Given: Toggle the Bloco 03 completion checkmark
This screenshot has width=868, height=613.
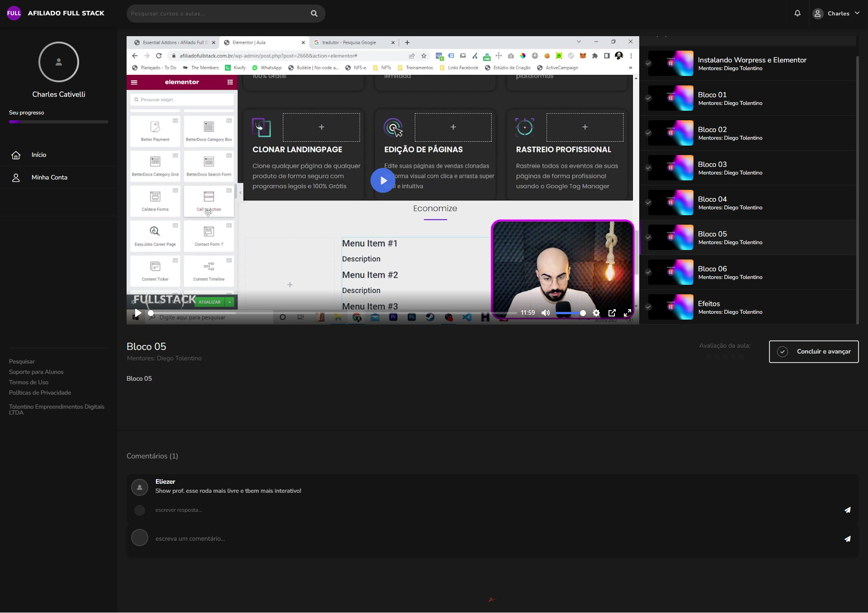Looking at the screenshot, I should point(648,168).
